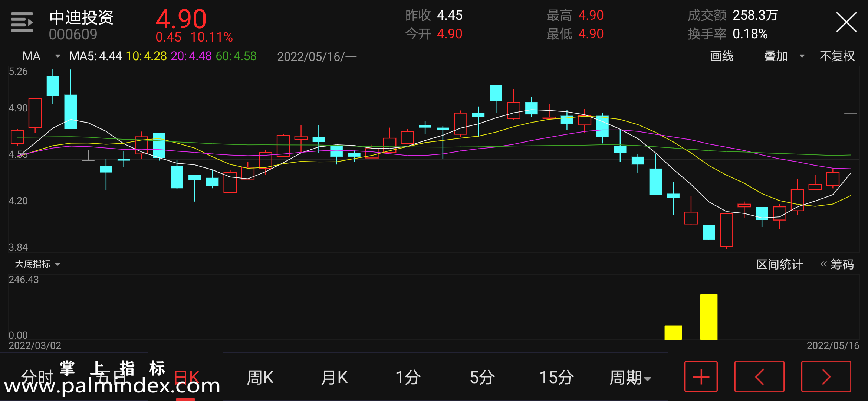The image size is (868, 401).
Task: Click the stock code 000609
Action: (73, 35)
